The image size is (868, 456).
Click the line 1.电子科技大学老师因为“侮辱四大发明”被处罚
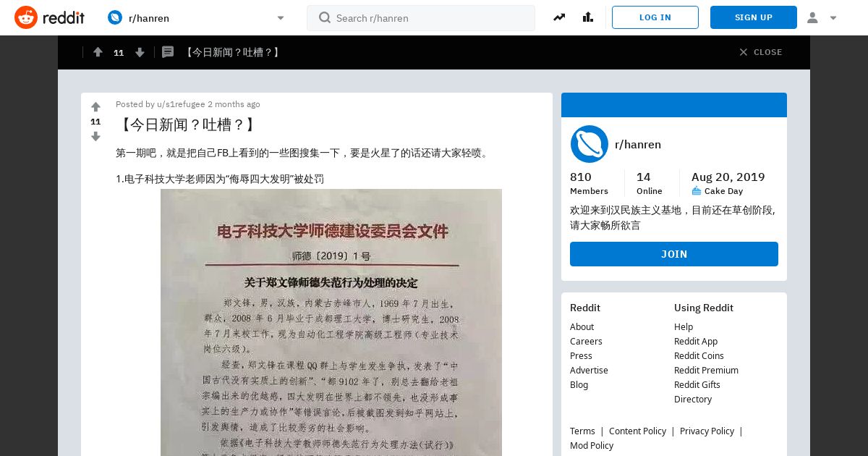coord(220,179)
